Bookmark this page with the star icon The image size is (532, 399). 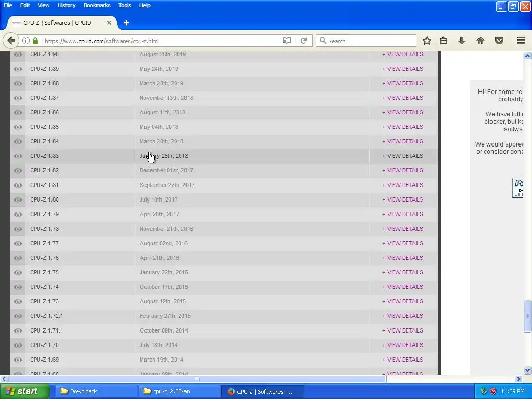[x=427, y=41]
